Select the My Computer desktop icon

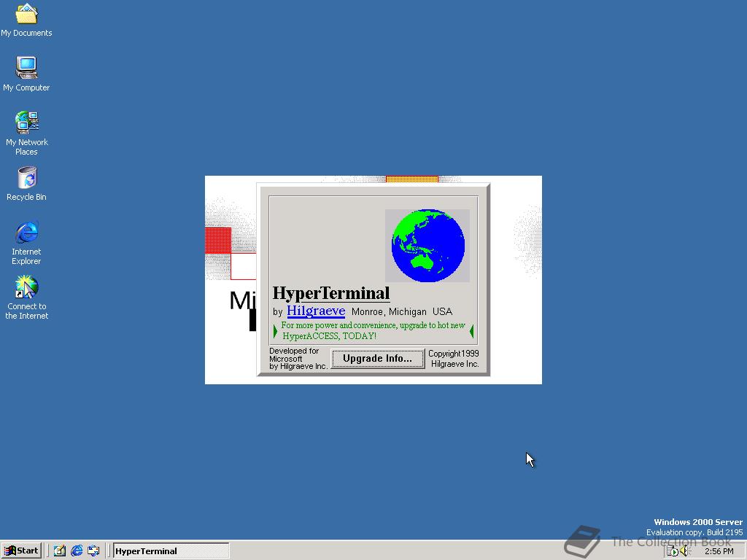[27, 74]
